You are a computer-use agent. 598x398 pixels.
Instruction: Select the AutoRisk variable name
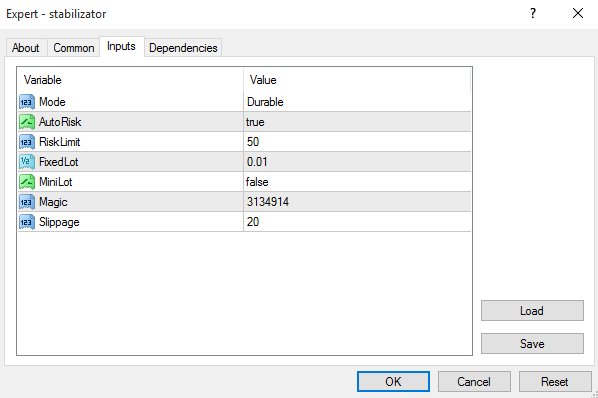(60, 122)
